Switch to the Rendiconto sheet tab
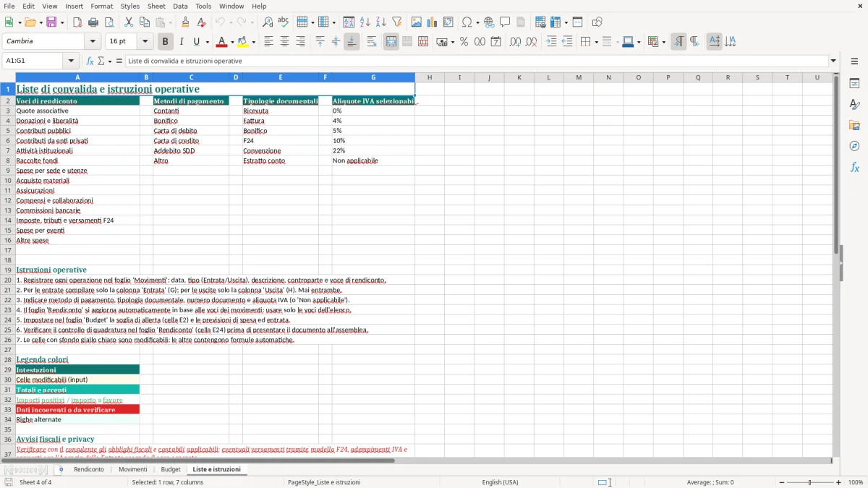 pos(89,469)
